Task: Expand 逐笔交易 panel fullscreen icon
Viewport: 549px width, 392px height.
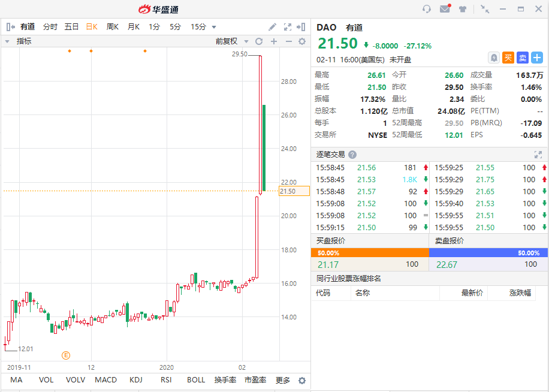Action: pos(538,155)
